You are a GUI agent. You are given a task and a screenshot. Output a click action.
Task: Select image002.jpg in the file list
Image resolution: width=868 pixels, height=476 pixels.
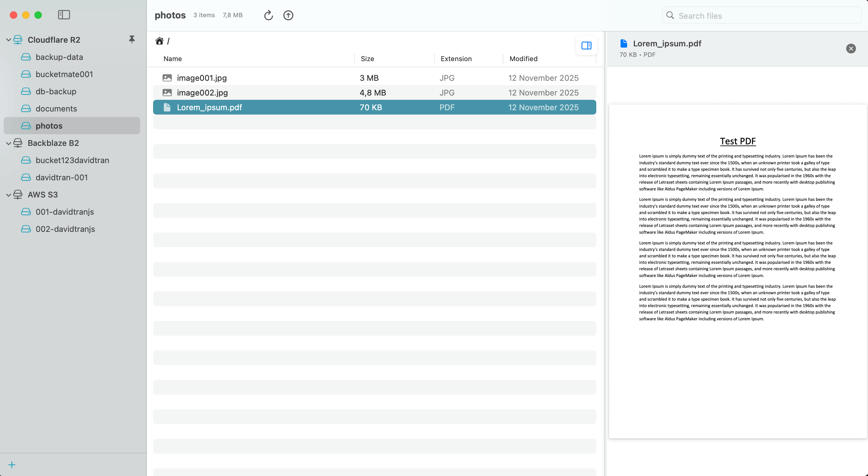click(x=202, y=92)
